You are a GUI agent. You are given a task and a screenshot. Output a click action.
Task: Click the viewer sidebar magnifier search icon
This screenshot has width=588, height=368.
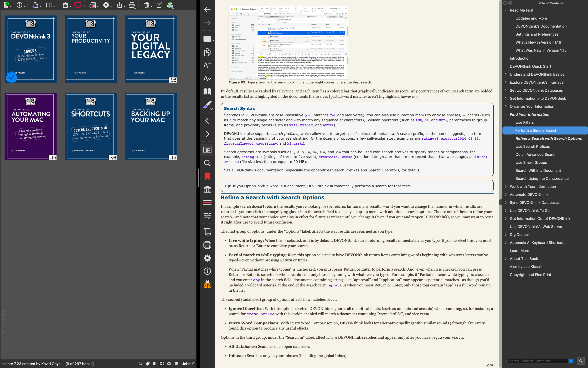[207, 163]
